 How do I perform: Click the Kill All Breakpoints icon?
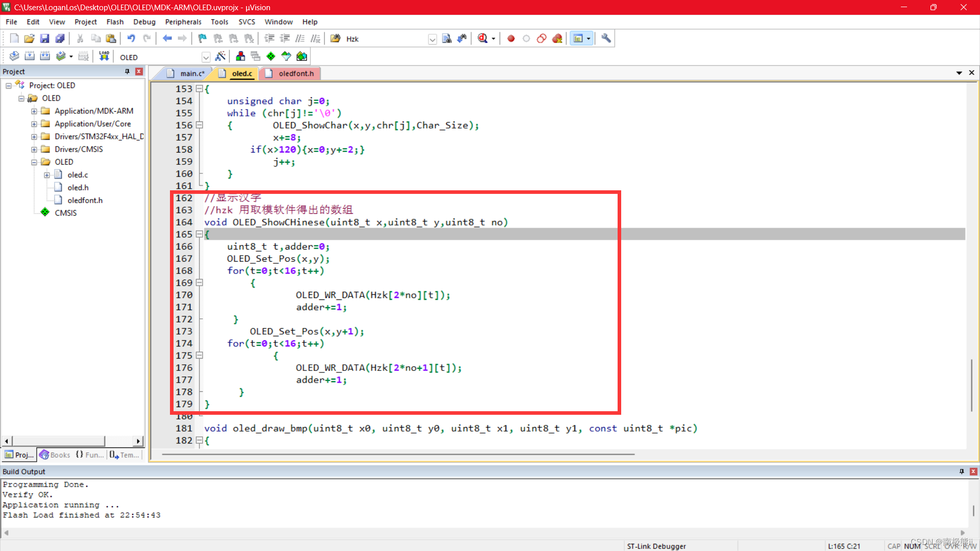[557, 38]
